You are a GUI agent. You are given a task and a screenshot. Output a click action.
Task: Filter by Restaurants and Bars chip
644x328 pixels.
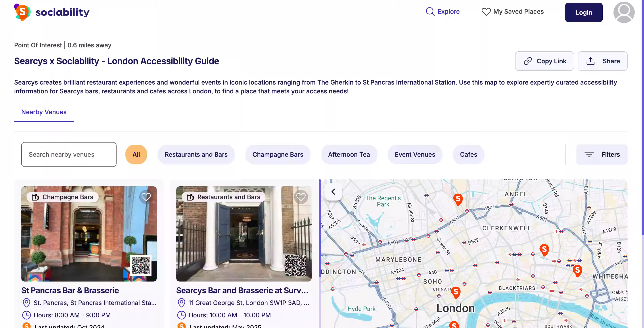(196, 154)
